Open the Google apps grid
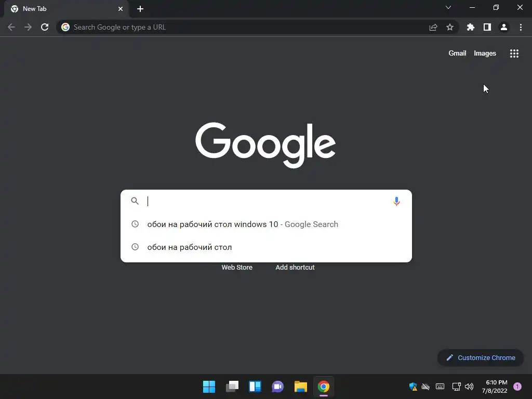This screenshot has height=399, width=532. click(514, 54)
